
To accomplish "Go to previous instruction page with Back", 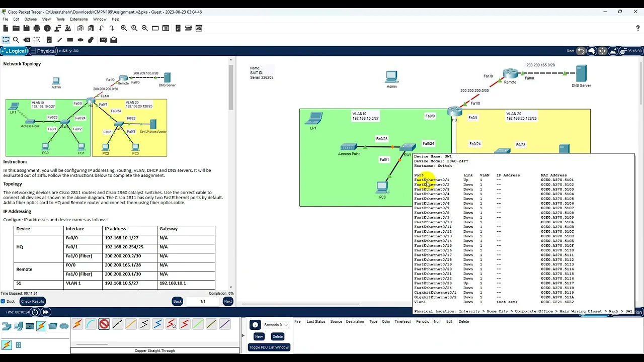I will [177, 301].
